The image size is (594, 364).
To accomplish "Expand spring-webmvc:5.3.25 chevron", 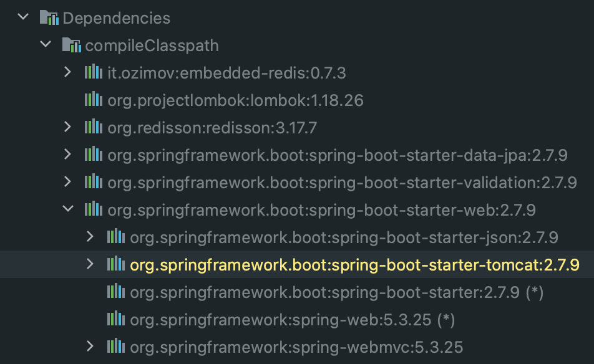I will pyautogui.click(x=90, y=346).
